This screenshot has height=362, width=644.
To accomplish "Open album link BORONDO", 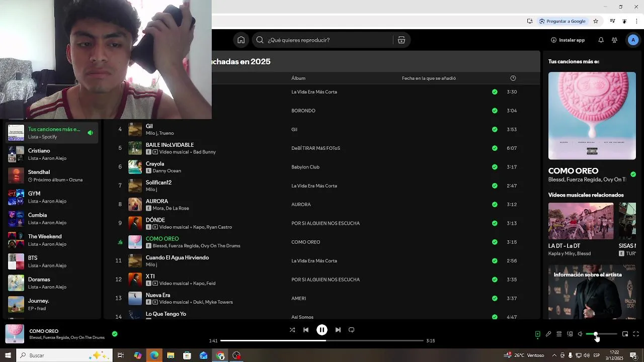I will [303, 111].
